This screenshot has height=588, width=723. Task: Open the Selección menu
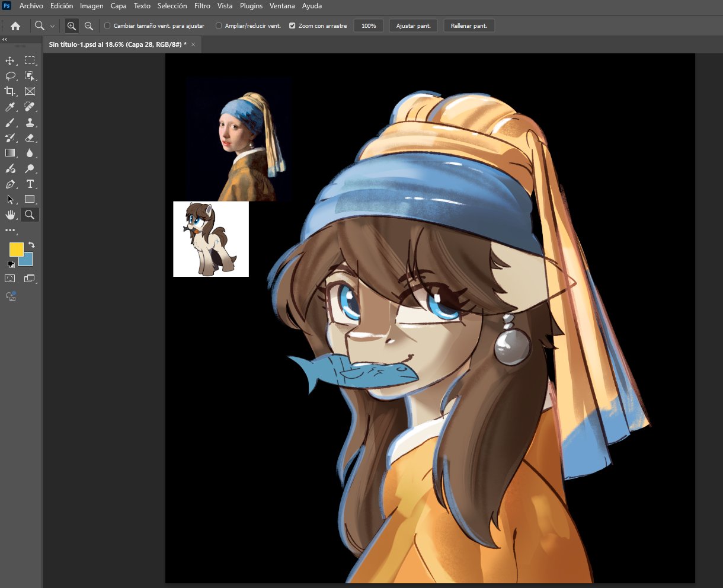pyautogui.click(x=172, y=6)
